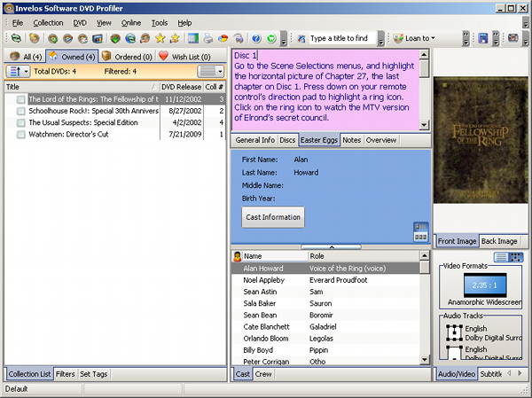Click the edit DVD disc-with-pencil icon
The image size is (532, 398).
tap(67, 38)
